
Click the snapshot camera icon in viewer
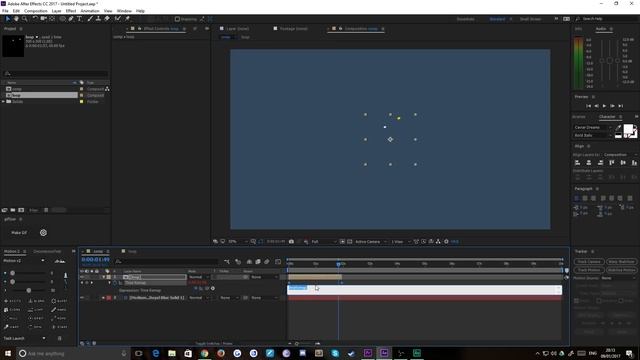click(x=291, y=242)
